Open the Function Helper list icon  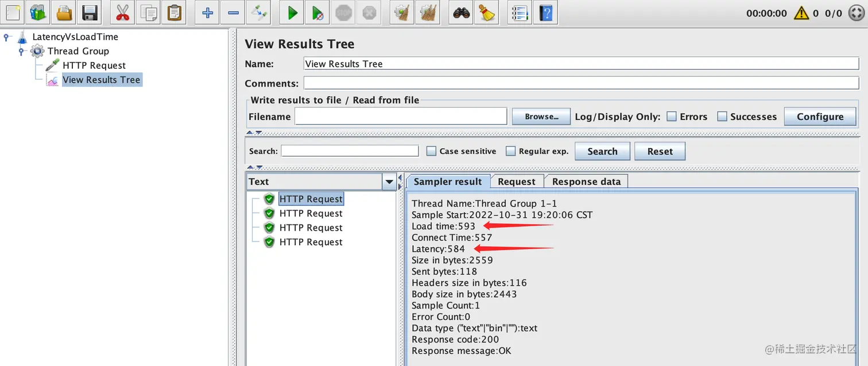pos(520,13)
